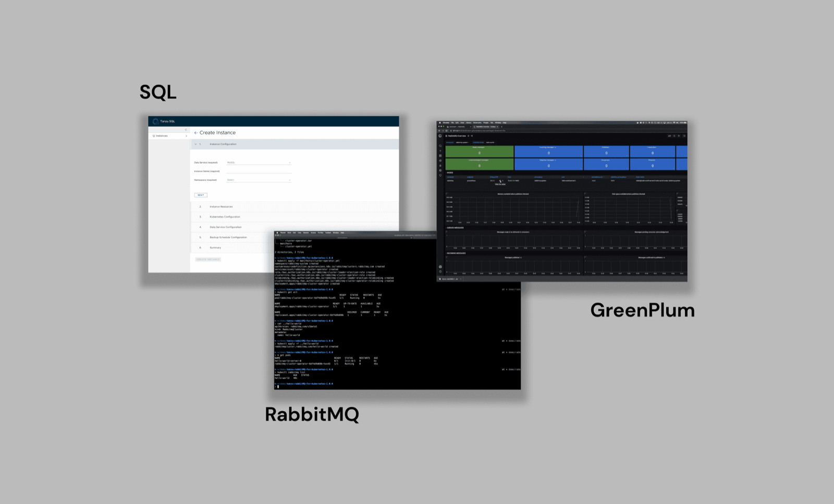Share the RabbitMQ-Overview dashboard
The image size is (834, 504).
pos(472,136)
